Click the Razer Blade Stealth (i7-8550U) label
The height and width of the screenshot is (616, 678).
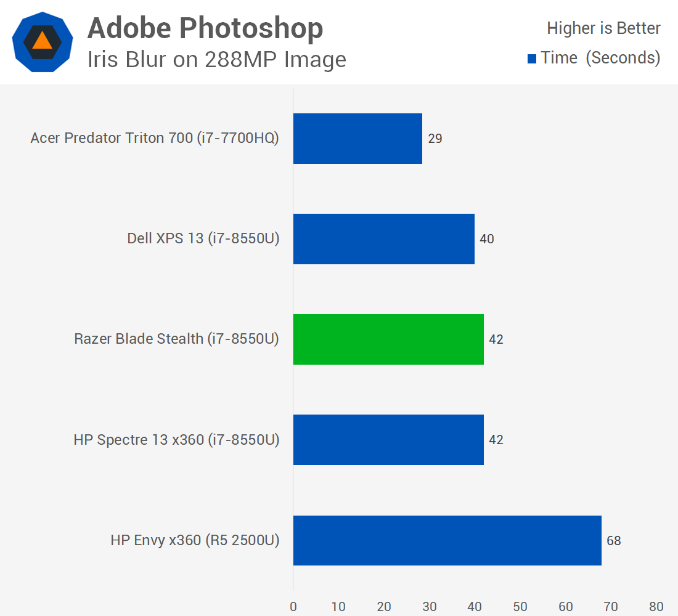[177, 339]
